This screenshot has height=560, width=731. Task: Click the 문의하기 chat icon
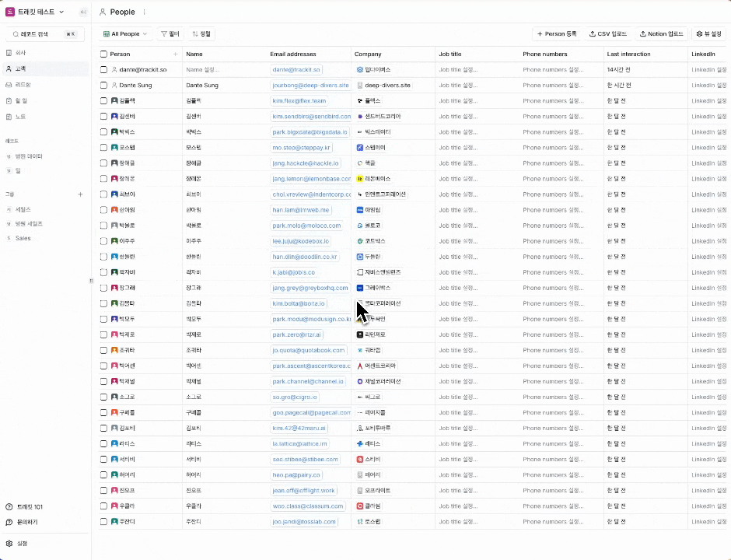(x=9, y=522)
